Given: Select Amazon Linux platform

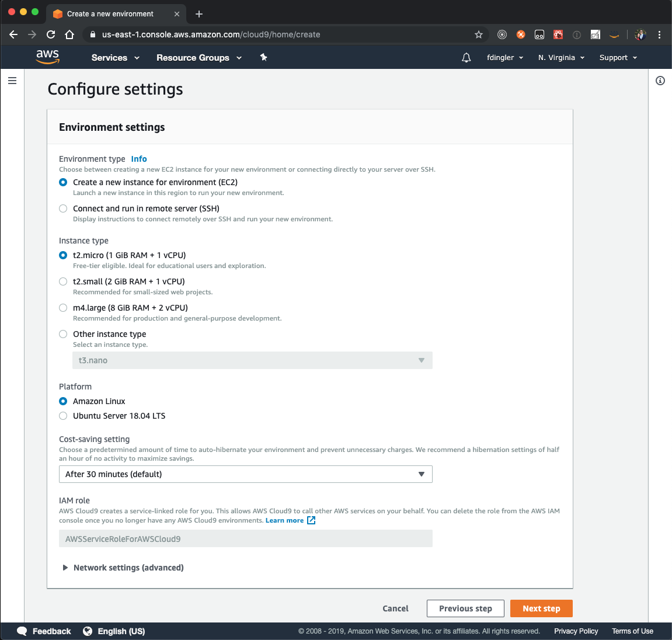Looking at the screenshot, I should [63, 401].
